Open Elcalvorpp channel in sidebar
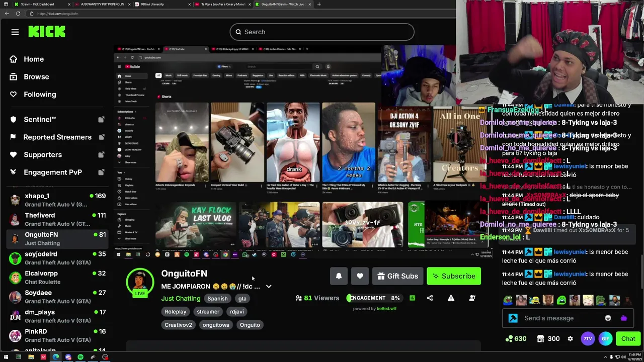Image resolution: width=644 pixels, height=362 pixels. (x=57, y=278)
